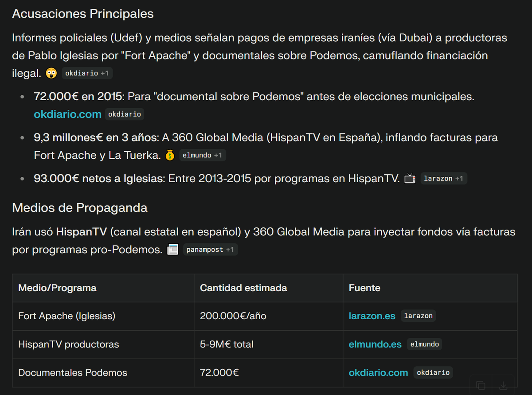
Task: Select the "HispanTV productoras" table cell
Action: pos(103,344)
